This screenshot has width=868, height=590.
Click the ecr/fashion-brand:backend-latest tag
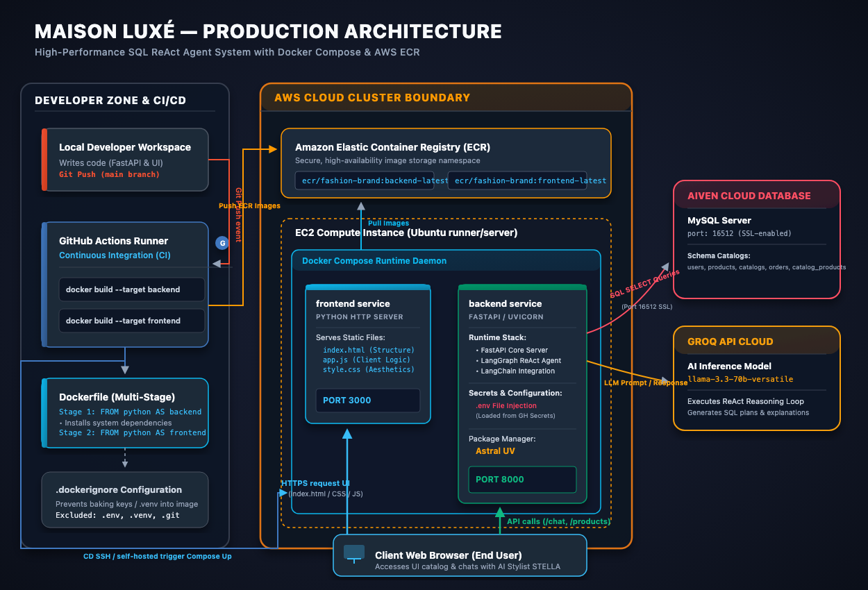click(365, 180)
